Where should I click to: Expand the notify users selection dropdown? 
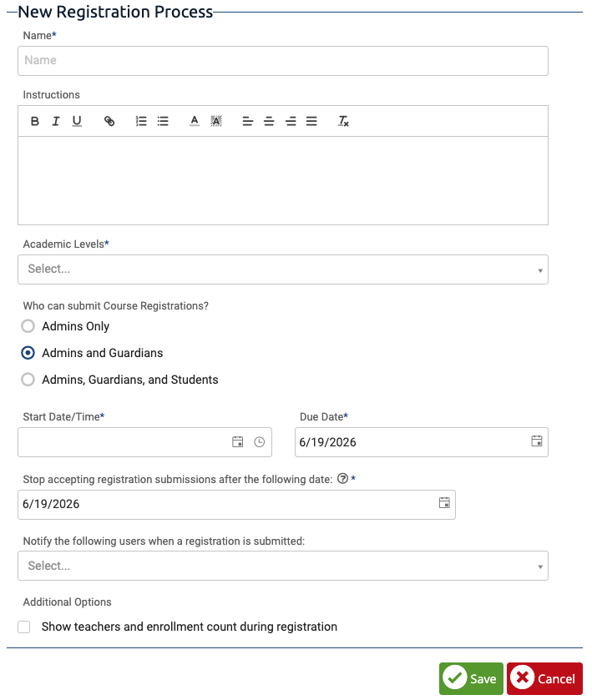(282, 566)
